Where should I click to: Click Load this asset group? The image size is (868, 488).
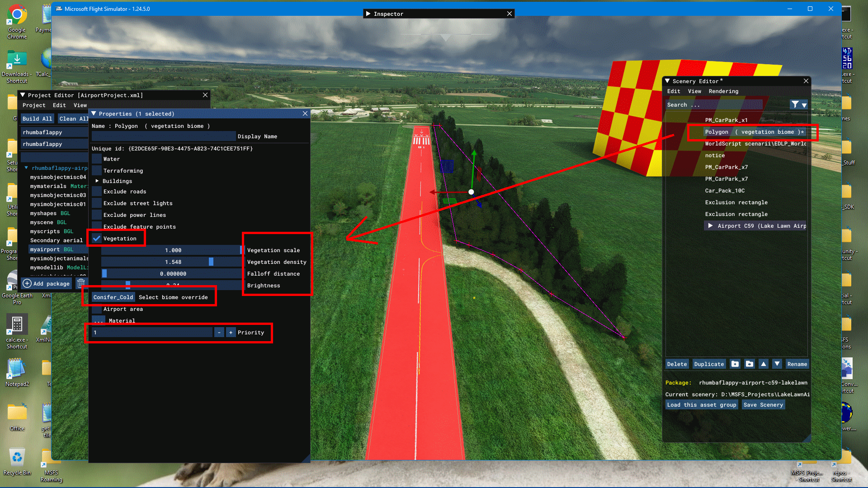click(x=702, y=405)
